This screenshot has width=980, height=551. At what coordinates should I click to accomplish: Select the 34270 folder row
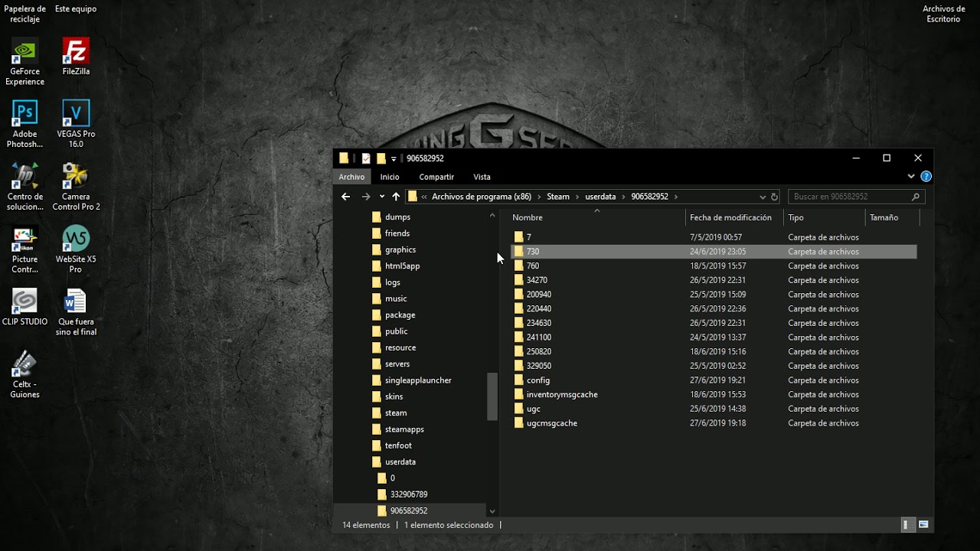pos(714,280)
